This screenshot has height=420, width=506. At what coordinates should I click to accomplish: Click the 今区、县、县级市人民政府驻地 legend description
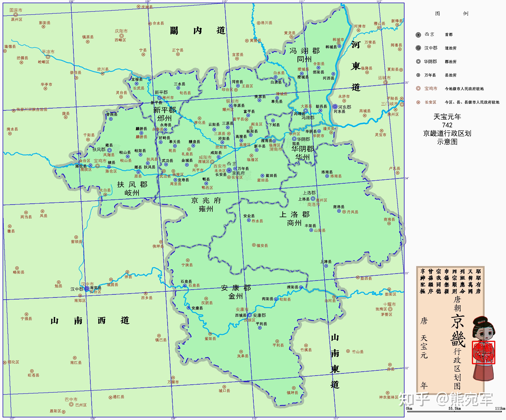[x=472, y=102]
